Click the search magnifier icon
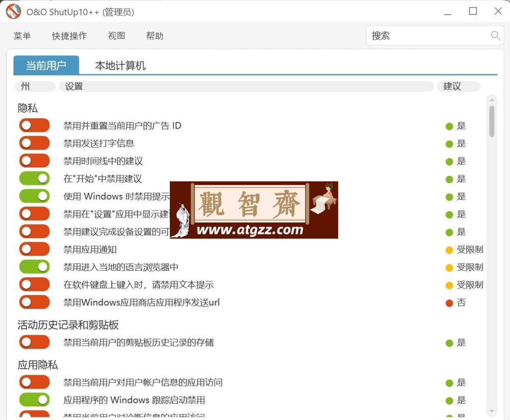This screenshot has width=510, height=420. click(x=496, y=35)
